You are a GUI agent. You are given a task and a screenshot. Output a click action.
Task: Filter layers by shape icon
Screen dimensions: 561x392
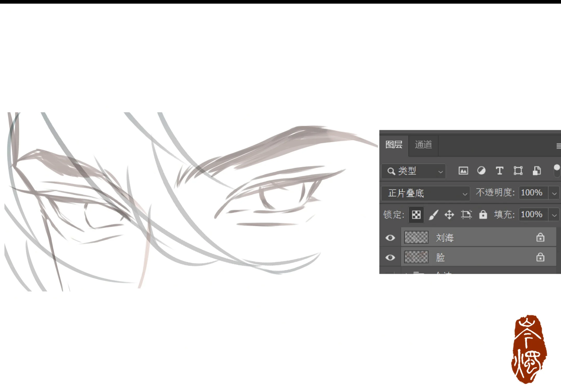[x=518, y=171]
